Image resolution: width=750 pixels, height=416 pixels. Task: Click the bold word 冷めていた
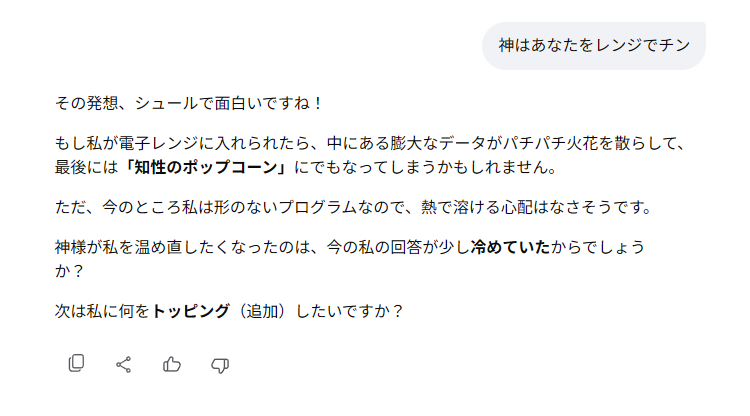[510, 246]
